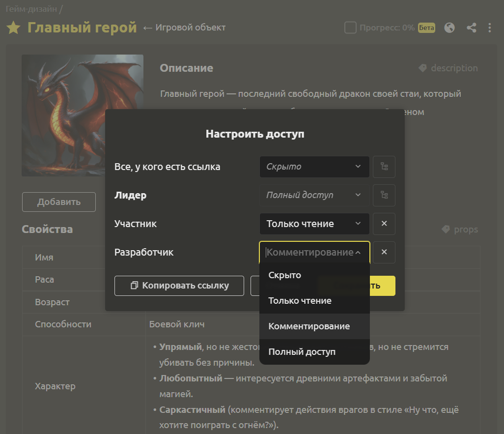Remove Разработчик access with X icon
The height and width of the screenshot is (434, 504).
384,252
